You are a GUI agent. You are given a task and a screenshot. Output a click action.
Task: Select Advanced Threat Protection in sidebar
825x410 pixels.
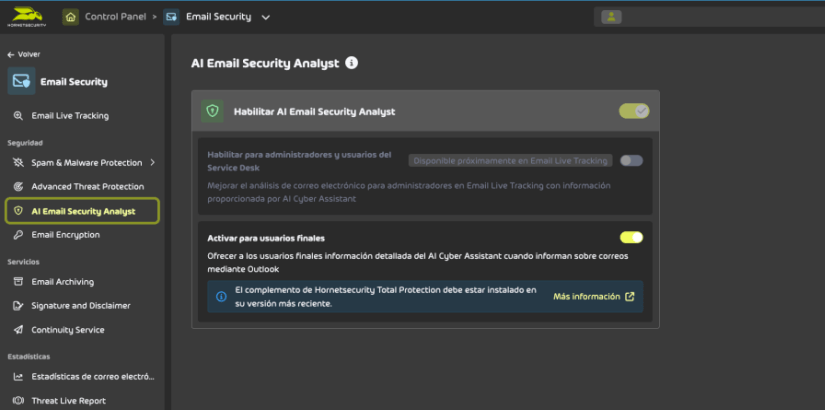click(x=87, y=186)
